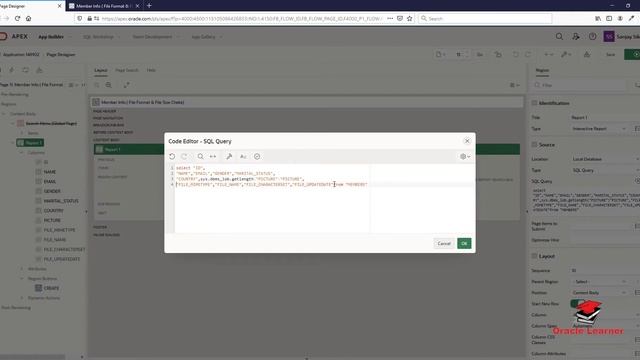The image size is (640, 360).
Task: Click Page Designer toolbar undo icon
Action: pyautogui.click(x=516, y=54)
